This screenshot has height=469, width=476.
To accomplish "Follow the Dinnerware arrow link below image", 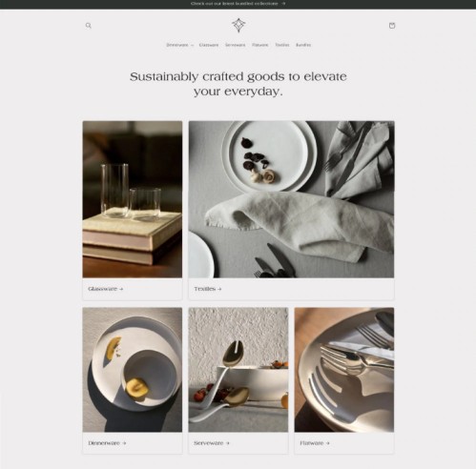I will click(x=107, y=443).
